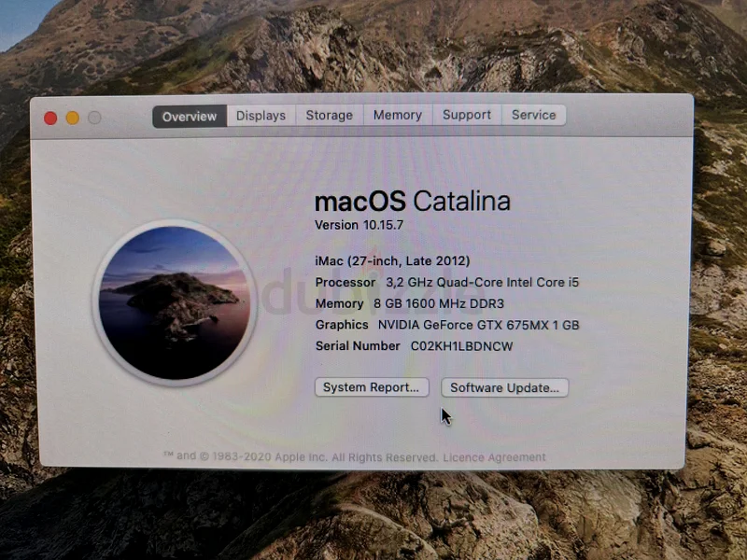
Task: Click the macOS Catalina heading
Action: 413,201
